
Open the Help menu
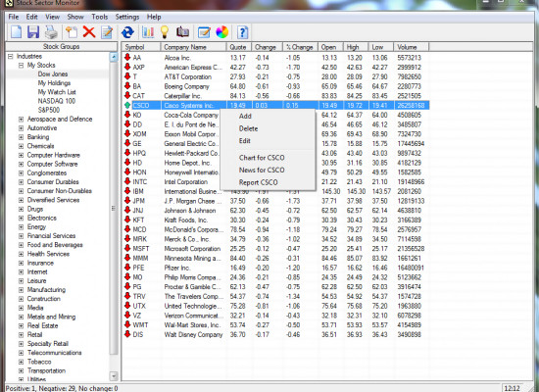tap(154, 17)
